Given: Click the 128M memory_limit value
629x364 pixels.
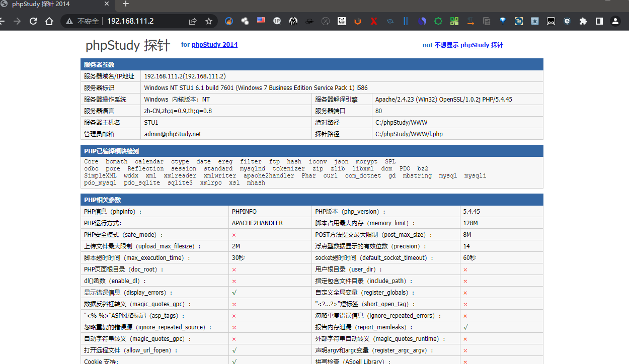Looking at the screenshot, I should click(x=470, y=223).
